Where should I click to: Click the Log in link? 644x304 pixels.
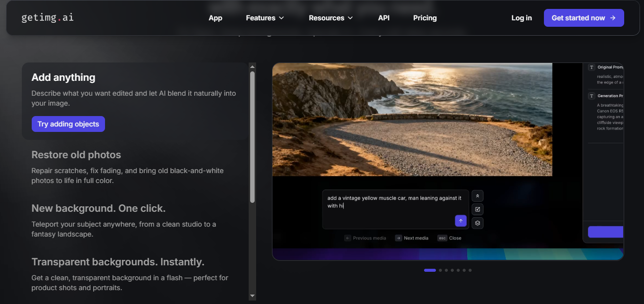pos(522,18)
